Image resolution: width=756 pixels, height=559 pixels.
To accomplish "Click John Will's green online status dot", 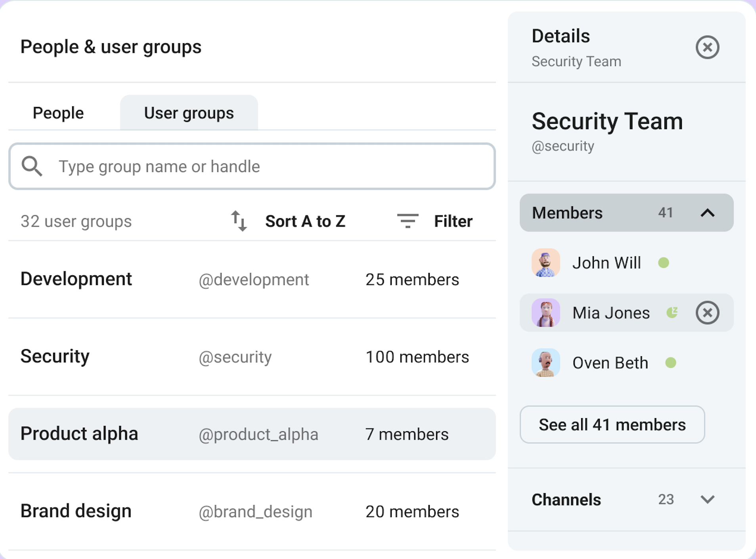I will pos(664,263).
